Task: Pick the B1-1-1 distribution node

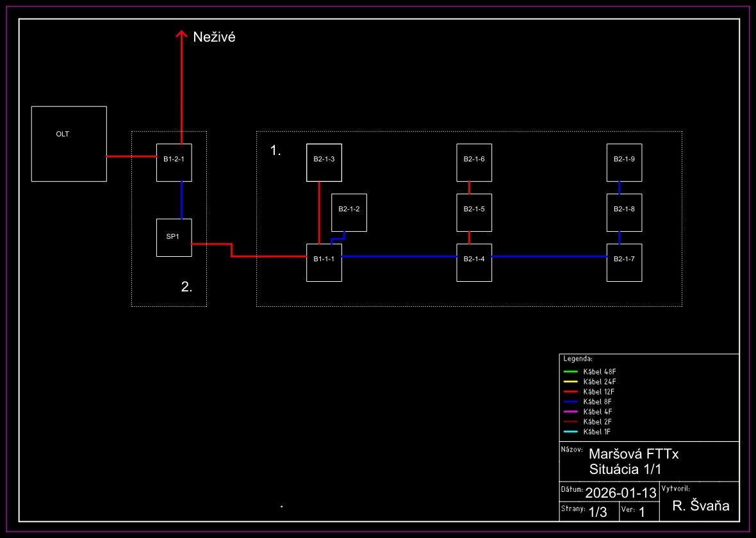Action: point(324,263)
